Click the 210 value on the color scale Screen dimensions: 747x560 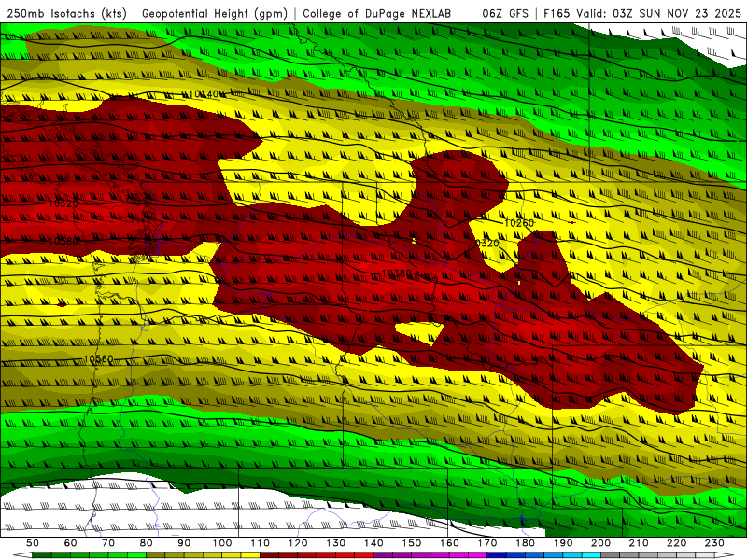pyautogui.click(x=639, y=543)
